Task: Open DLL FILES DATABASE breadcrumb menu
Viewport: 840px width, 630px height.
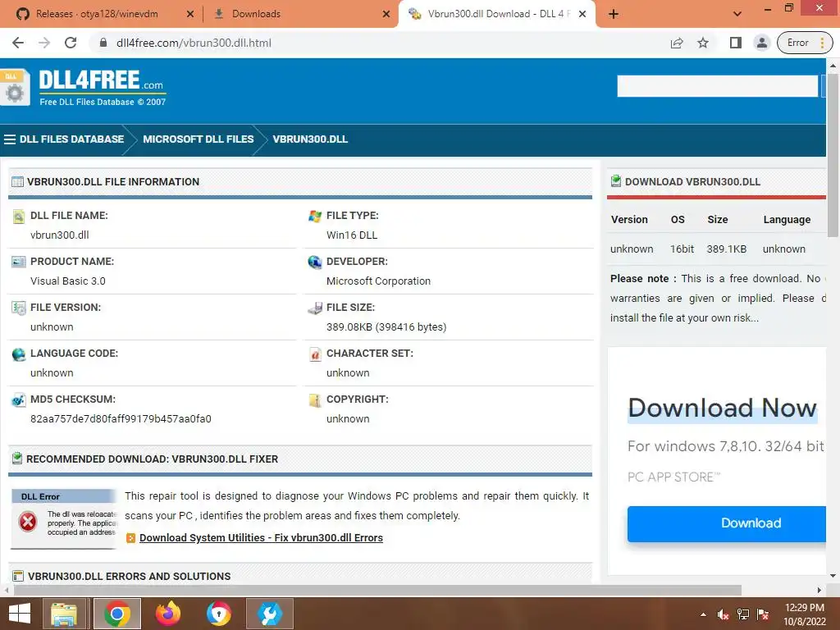Action: click(64, 139)
